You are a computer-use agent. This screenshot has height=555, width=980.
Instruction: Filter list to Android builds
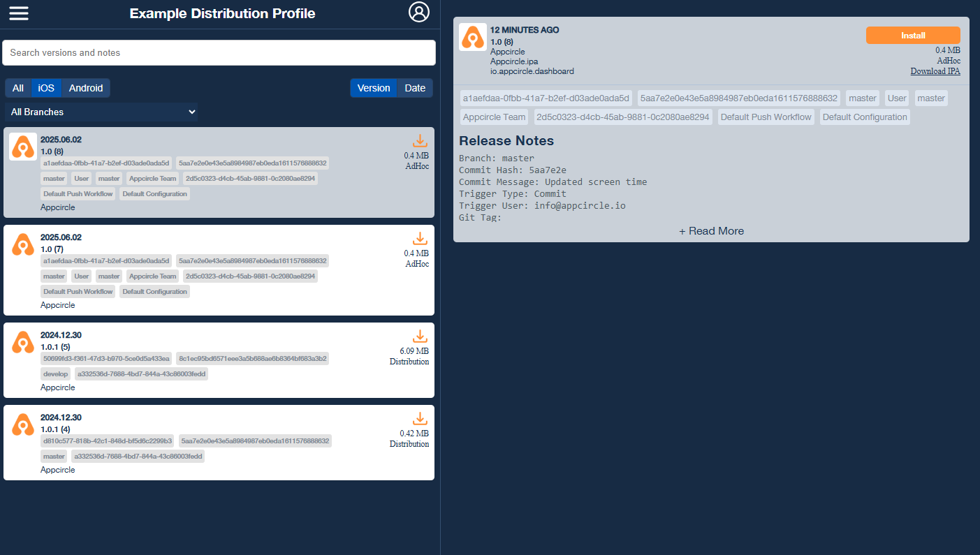point(86,88)
